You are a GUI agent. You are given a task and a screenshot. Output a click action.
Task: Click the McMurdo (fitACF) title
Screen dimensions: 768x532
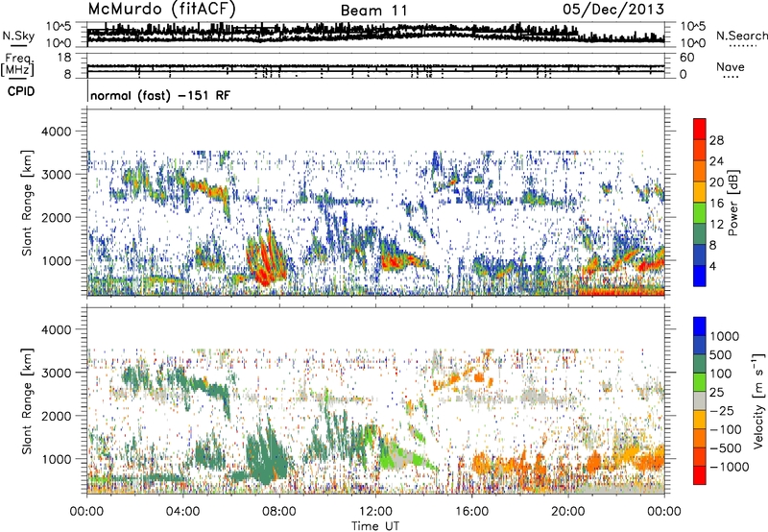pos(161,10)
